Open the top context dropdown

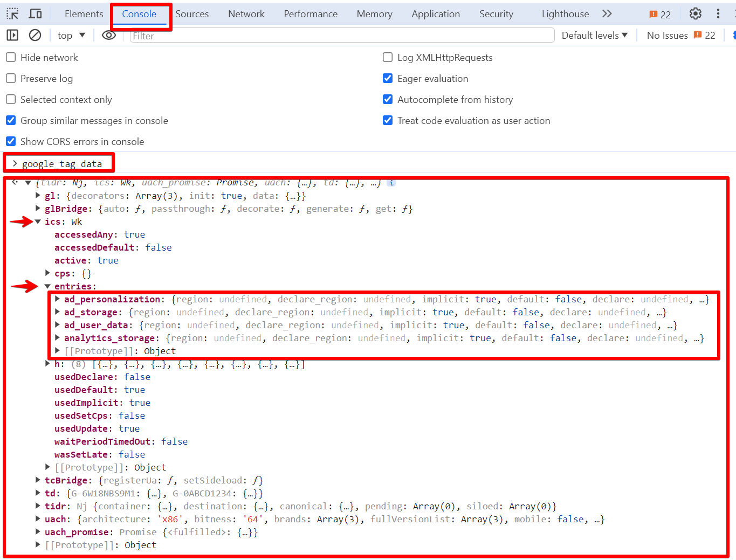click(71, 35)
